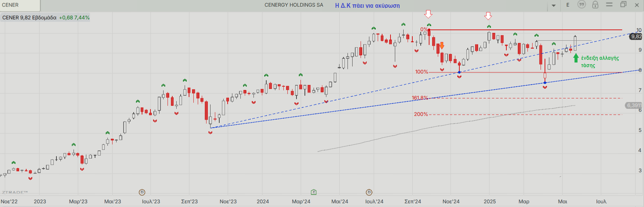644x207 pixels.
Task: Click the Ιουλ'24 date label
Action: (x=374, y=202)
